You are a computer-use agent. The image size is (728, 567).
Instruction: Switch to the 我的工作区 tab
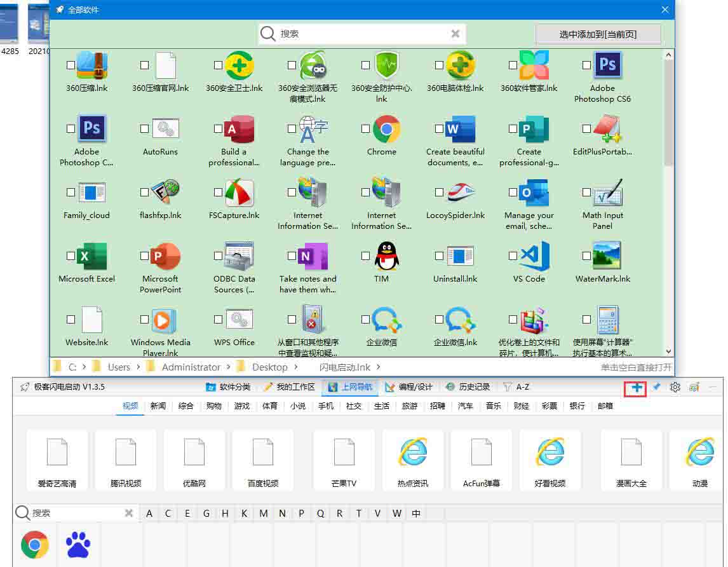click(289, 387)
